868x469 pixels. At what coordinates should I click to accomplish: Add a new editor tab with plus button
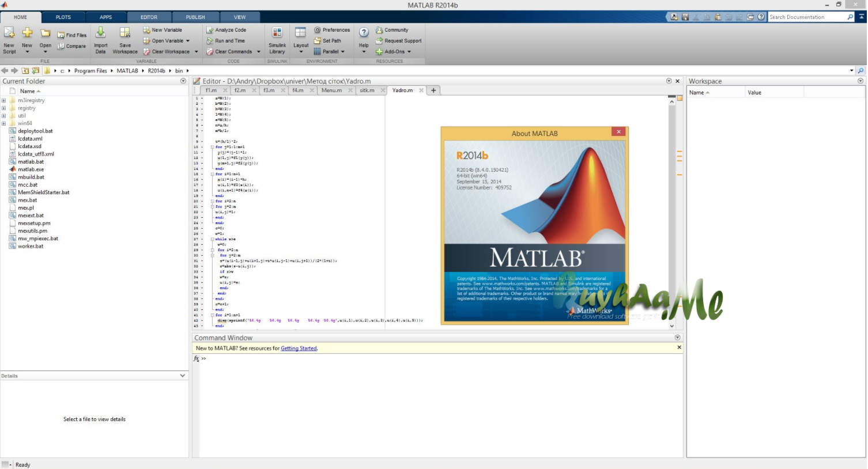433,90
